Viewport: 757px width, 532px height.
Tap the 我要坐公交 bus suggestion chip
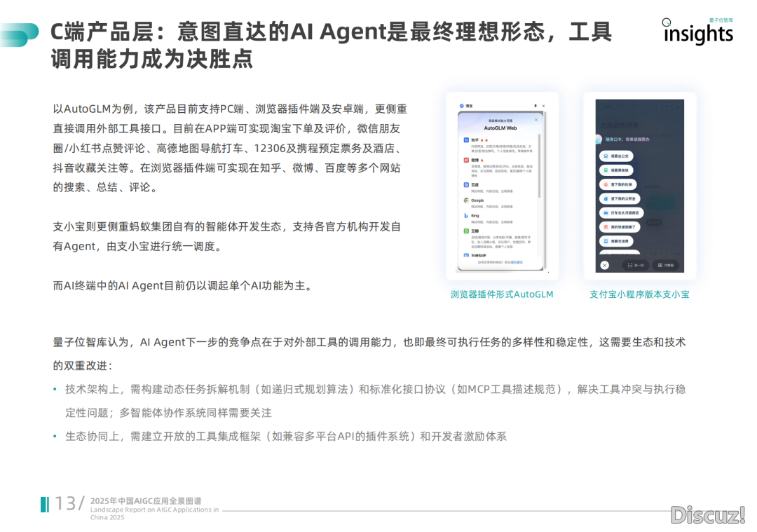[x=616, y=156]
